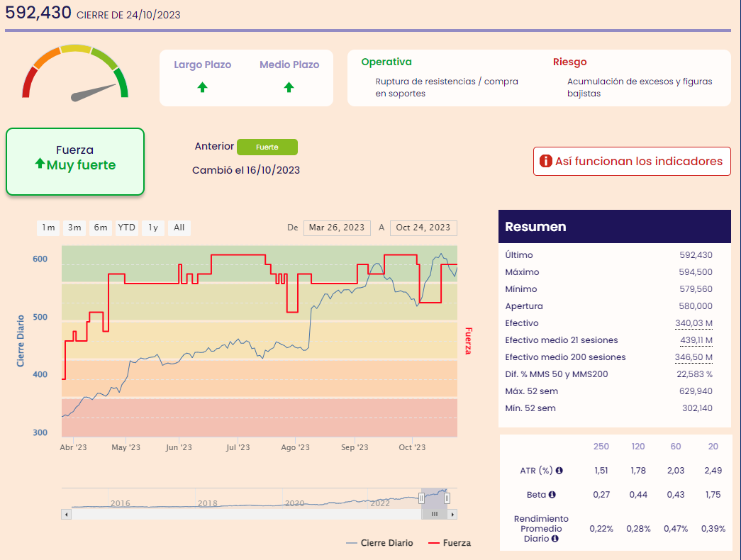Show the All time range

click(179, 228)
